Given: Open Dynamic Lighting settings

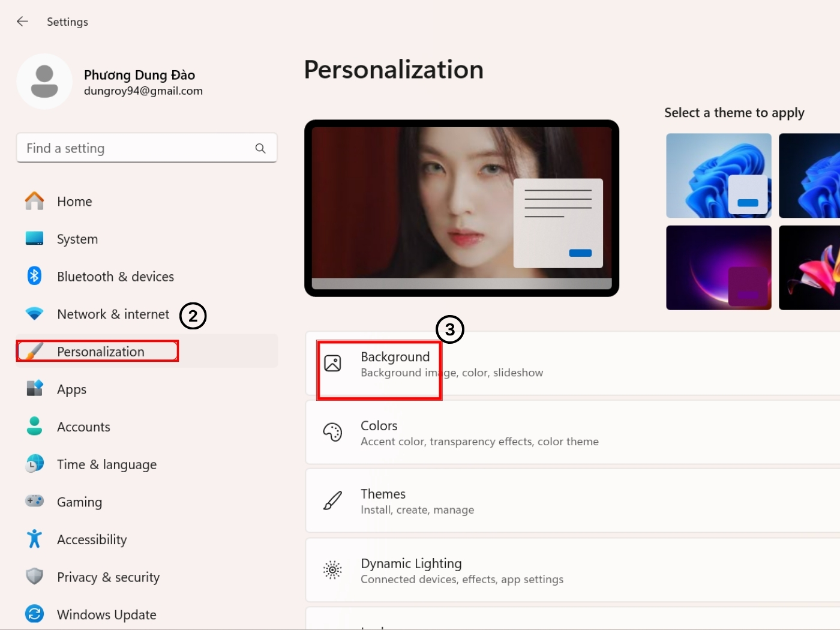Looking at the screenshot, I should pos(573,570).
